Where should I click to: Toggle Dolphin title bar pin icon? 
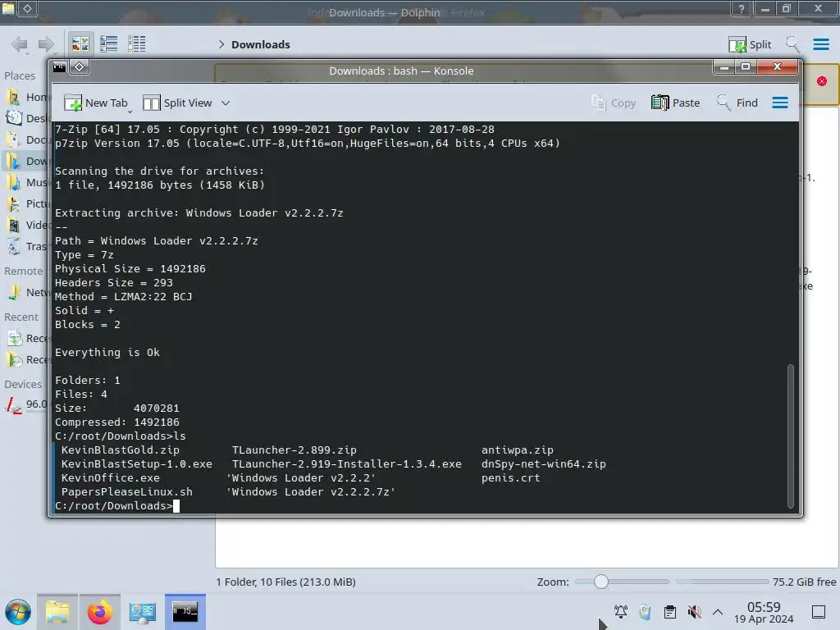(x=28, y=8)
